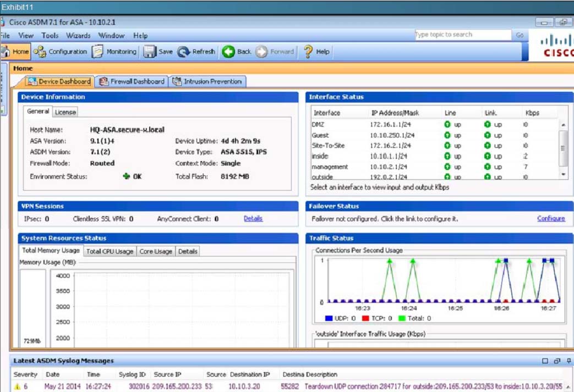The height and width of the screenshot is (392, 574).
Task: Click the interface list scrollbar thumb
Action: (563, 148)
